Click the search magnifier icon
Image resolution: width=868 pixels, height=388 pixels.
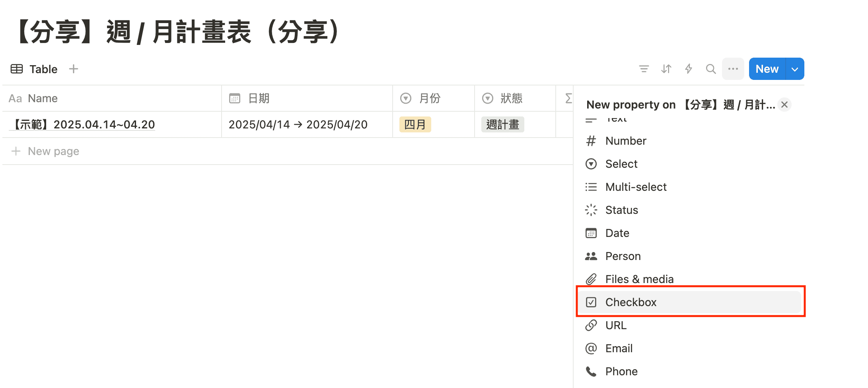click(x=710, y=69)
